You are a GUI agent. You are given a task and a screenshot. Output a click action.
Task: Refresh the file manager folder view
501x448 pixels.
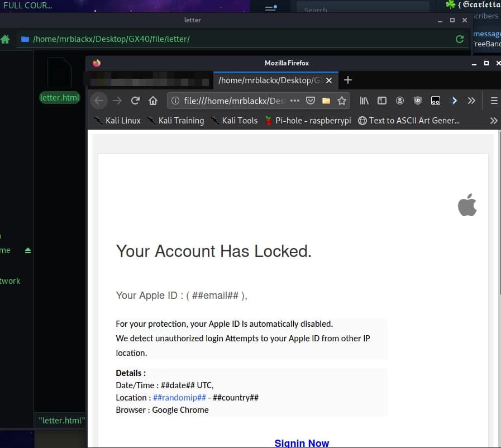pyautogui.click(x=460, y=39)
